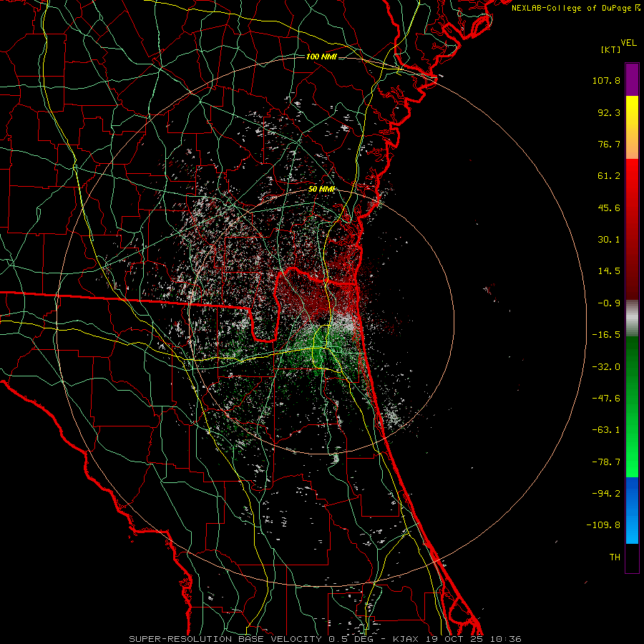Click the purple segment of velocity color bar
The height and width of the screenshot is (644, 644).
click(632, 79)
